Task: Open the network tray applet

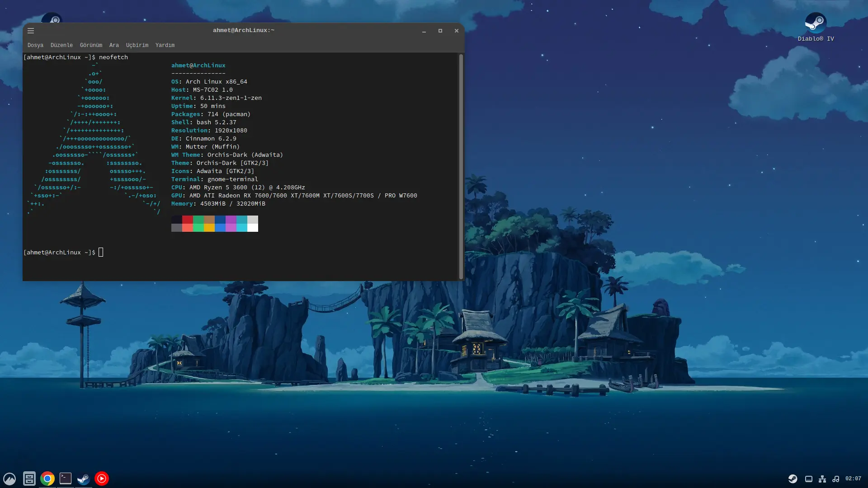Action: coord(822,479)
